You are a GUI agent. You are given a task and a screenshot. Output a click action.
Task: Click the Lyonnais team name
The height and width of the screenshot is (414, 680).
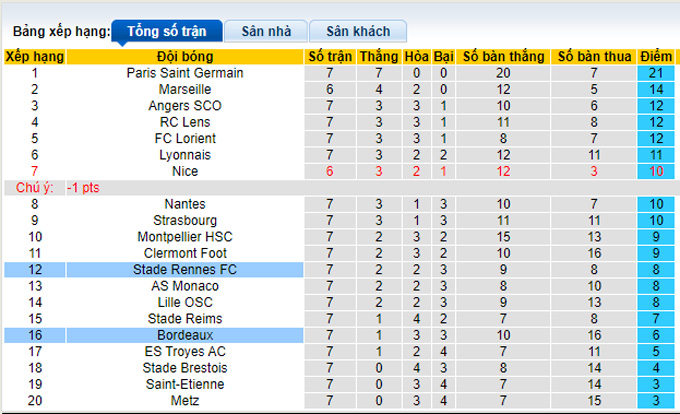[x=185, y=155]
